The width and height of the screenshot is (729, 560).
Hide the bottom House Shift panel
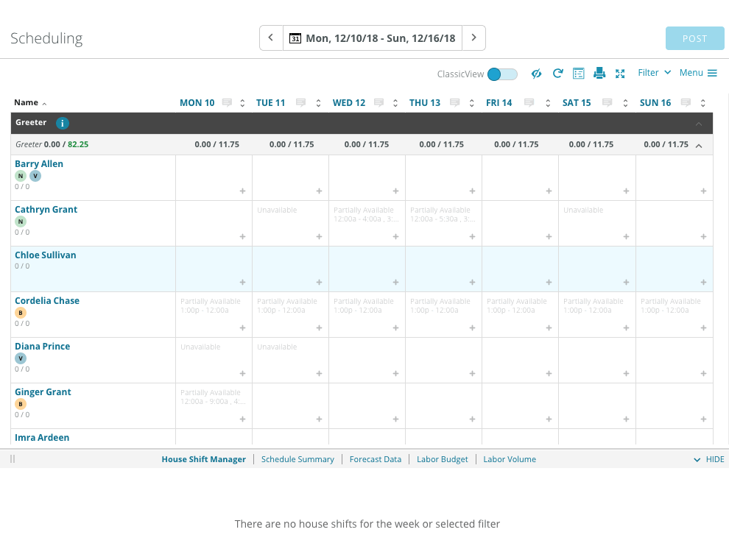point(709,459)
